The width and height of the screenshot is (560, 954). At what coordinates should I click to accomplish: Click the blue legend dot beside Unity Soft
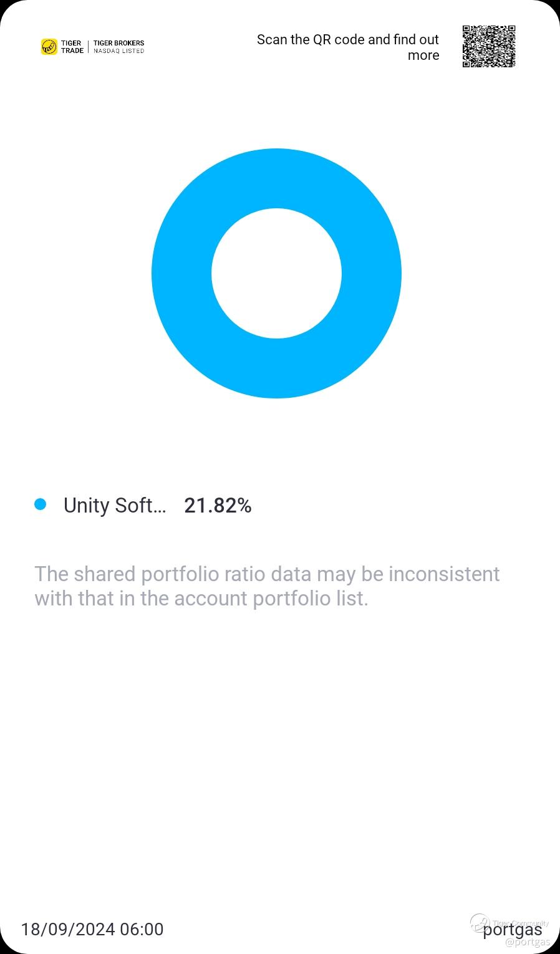tap(41, 504)
